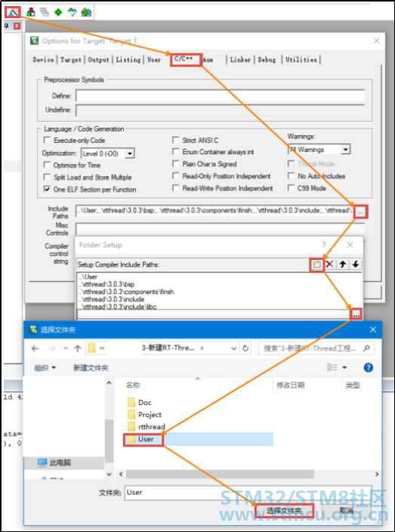The height and width of the screenshot is (532, 395).
Task: Change view layout icon in folder dialog
Action: tap(332, 368)
